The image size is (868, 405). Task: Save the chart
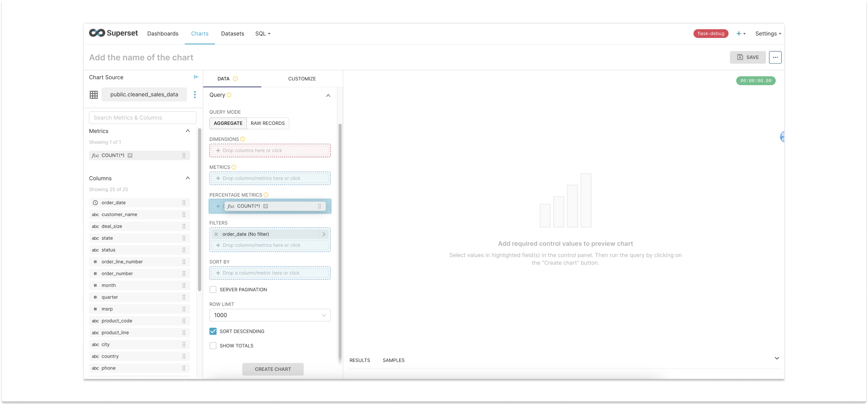coord(748,57)
